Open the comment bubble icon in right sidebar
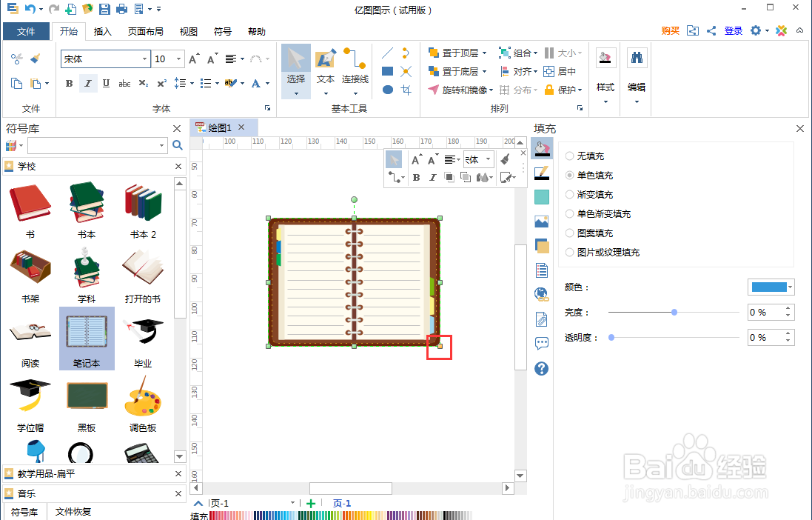This screenshot has width=812, height=520. pyautogui.click(x=541, y=344)
